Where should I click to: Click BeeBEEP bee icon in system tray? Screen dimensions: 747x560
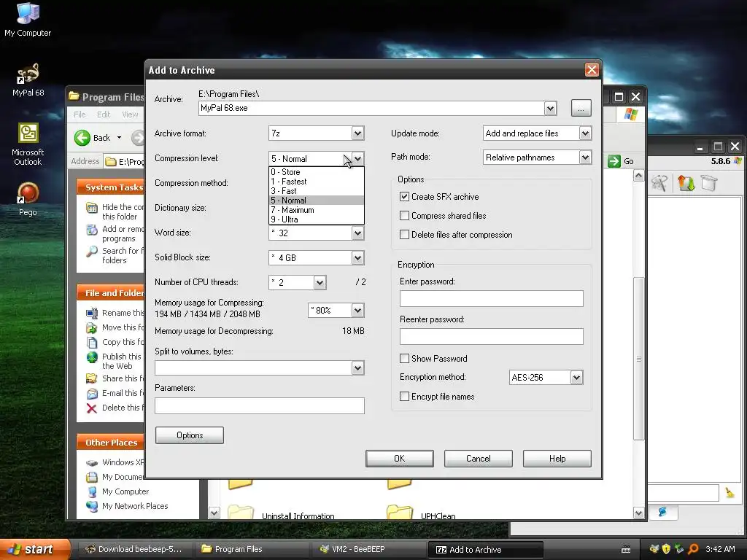[654, 549]
